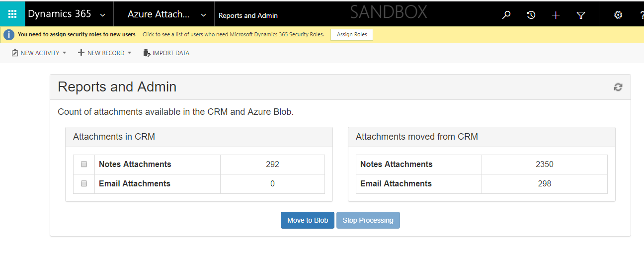Click the blue info notification icon

[9, 35]
